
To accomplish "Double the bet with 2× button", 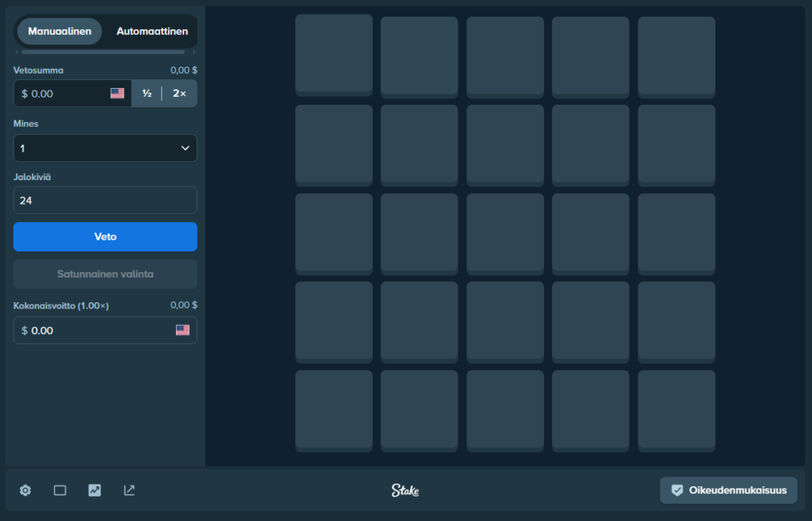I will pos(180,94).
